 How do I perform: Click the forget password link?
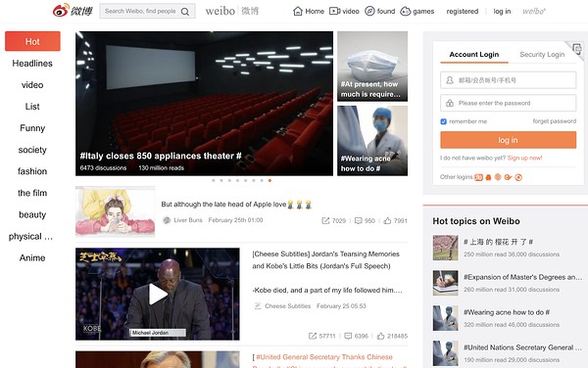click(x=555, y=121)
